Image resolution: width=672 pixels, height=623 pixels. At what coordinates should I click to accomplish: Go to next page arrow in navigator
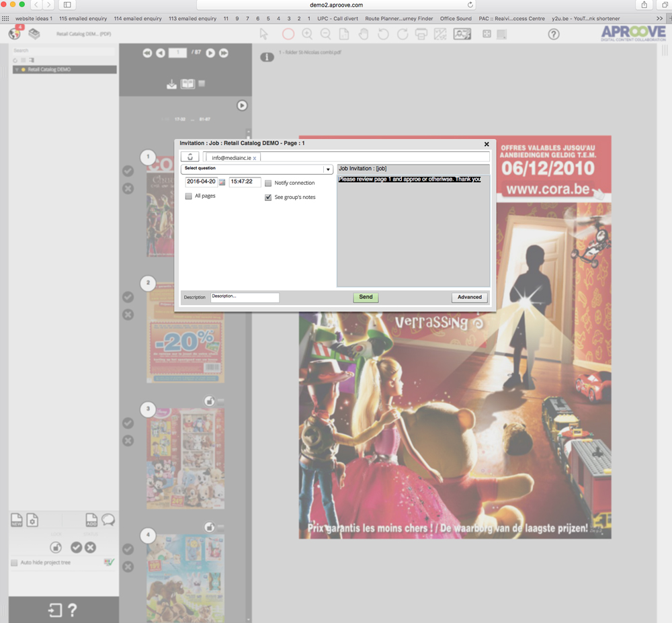[210, 52]
